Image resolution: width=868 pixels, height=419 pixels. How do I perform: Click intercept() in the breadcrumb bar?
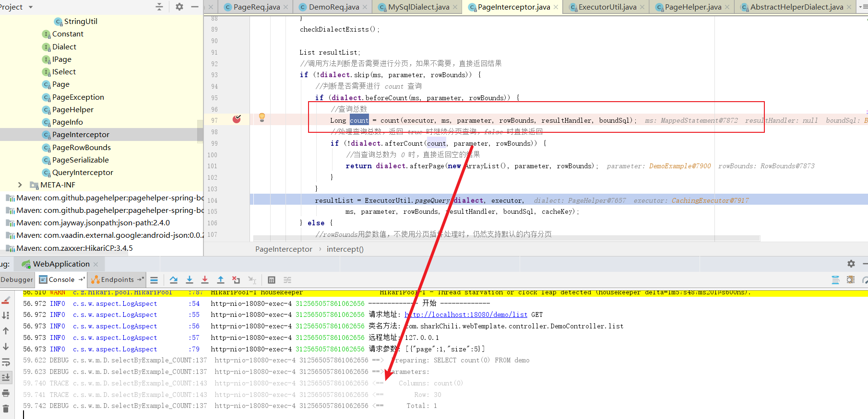tap(345, 249)
